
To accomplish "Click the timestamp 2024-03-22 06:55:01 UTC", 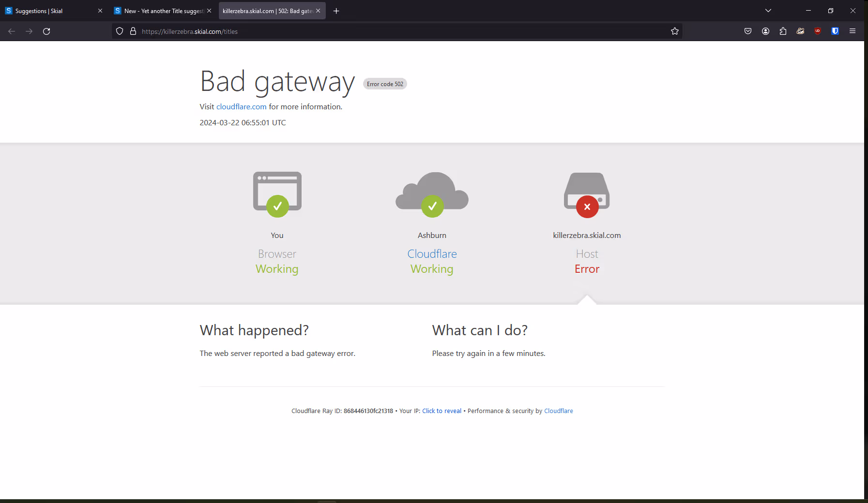I will [x=243, y=123].
